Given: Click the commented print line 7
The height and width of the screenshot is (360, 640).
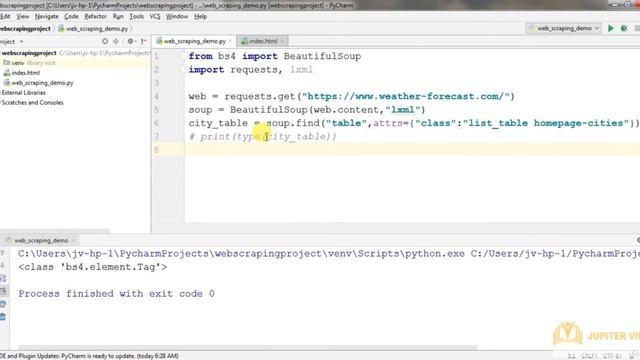Looking at the screenshot, I should pyautogui.click(x=262, y=136).
